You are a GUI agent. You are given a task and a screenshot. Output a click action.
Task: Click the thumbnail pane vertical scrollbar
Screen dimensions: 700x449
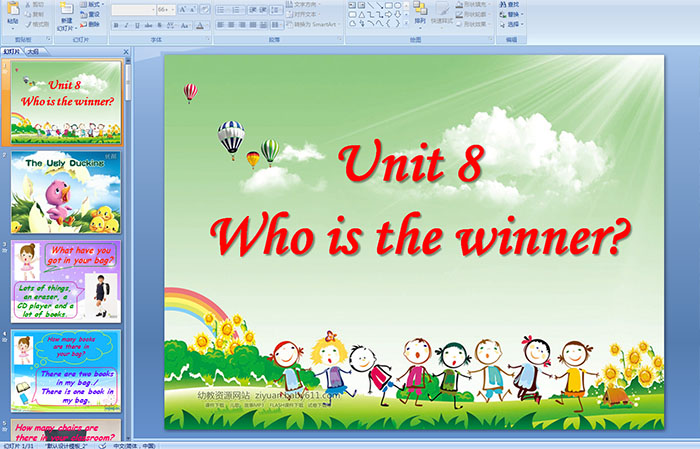click(129, 249)
